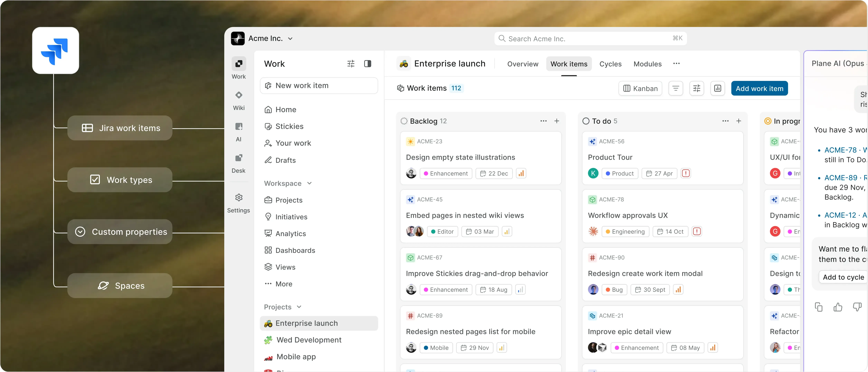Image resolution: width=868 pixels, height=372 pixels.
Task: Open the Kanban layout dropdown
Action: (x=640, y=88)
